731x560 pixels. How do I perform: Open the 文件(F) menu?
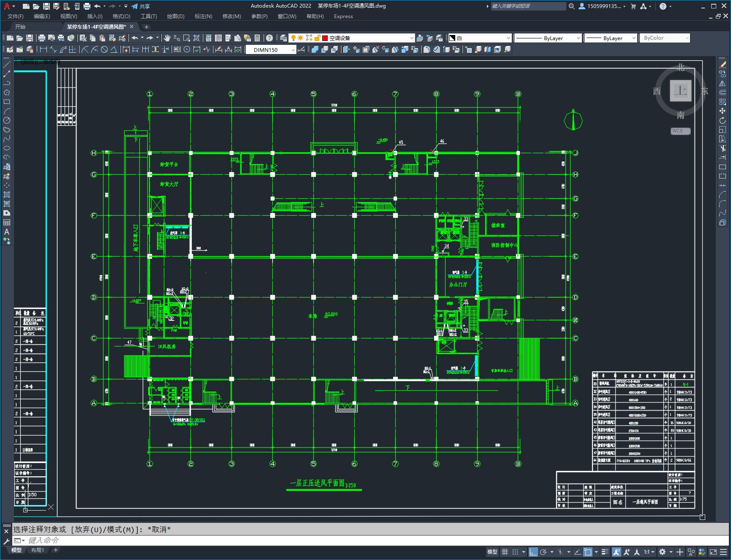pyautogui.click(x=16, y=16)
